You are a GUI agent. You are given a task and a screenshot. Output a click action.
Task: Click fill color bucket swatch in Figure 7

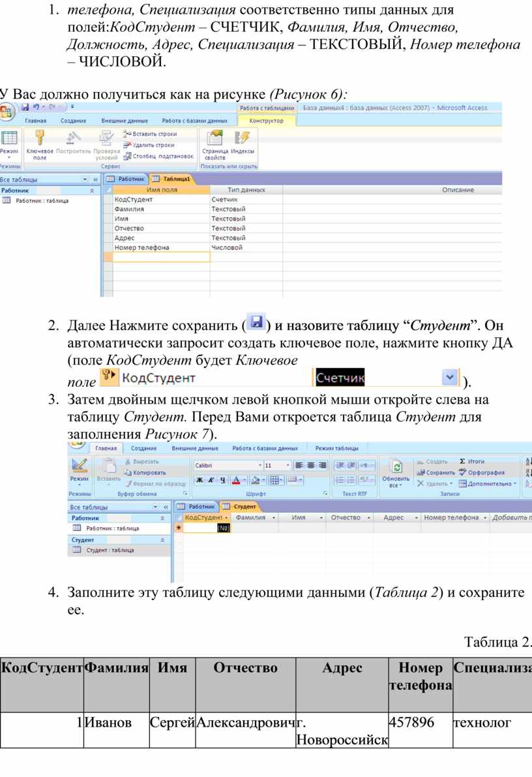pyautogui.click(x=255, y=480)
